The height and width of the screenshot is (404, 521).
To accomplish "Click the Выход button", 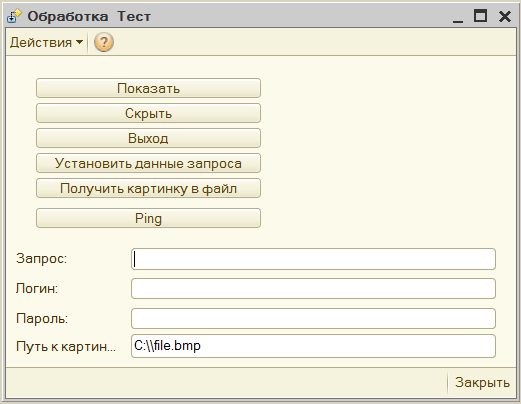I will (x=148, y=138).
